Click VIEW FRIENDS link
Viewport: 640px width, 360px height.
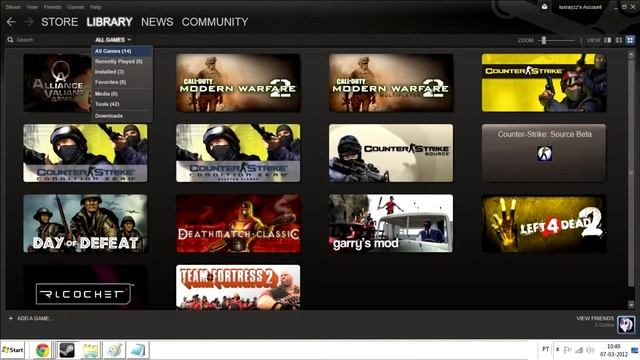point(595,318)
